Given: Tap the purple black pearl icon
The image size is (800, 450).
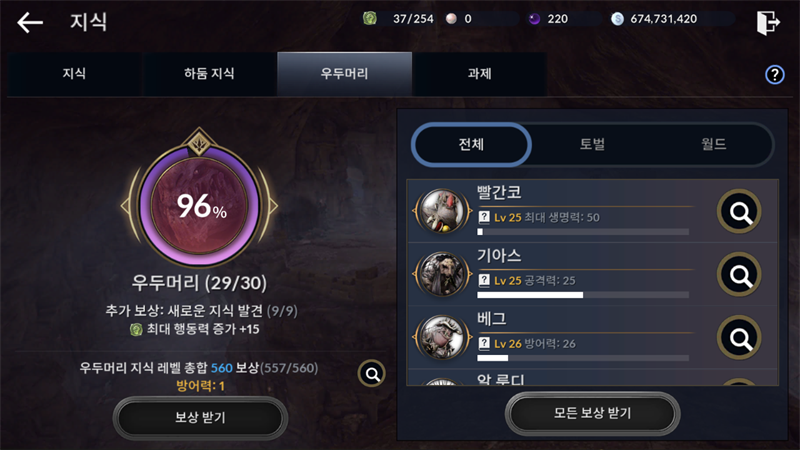Looking at the screenshot, I should [x=534, y=19].
